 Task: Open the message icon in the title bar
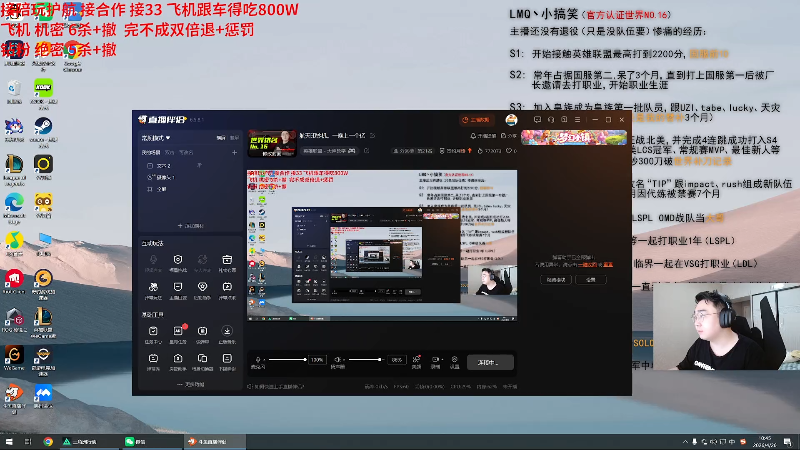point(537,119)
